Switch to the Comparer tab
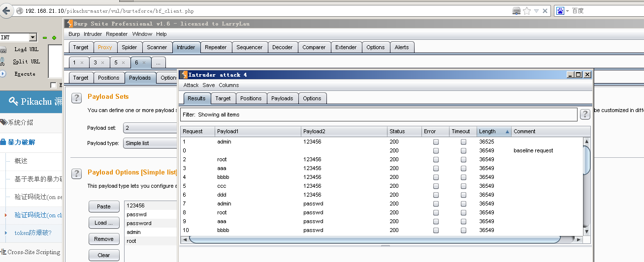644x262 pixels. point(314,47)
